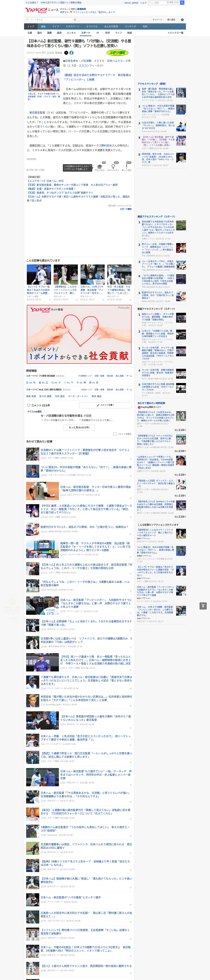Open the ランキング navigation tab
The width and height of the screenshot is (210, 980).
130,27
